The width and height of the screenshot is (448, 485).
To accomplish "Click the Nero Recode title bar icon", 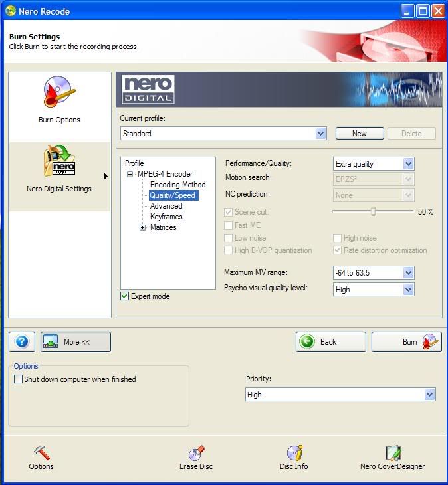I will [11, 11].
